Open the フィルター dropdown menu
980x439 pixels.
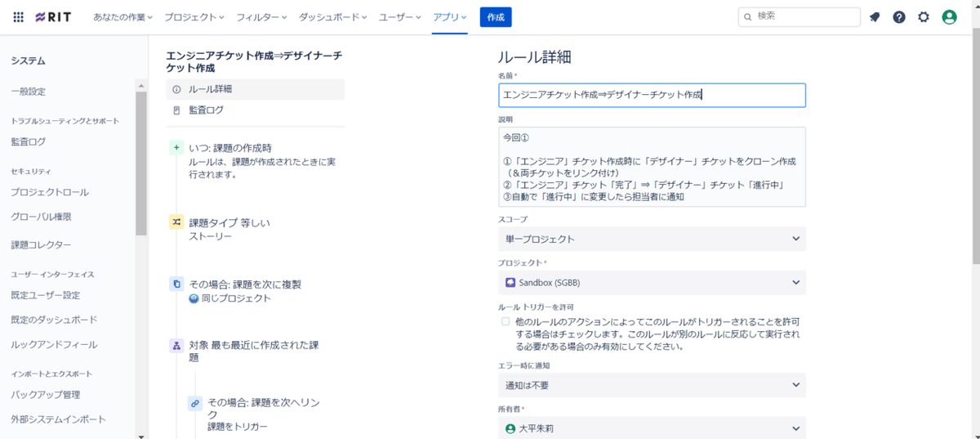tap(262, 17)
